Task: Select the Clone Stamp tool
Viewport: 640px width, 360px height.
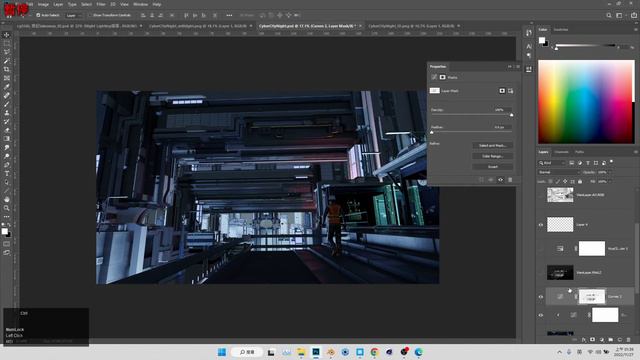Action: pyautogui.click(x=7, y=113)
